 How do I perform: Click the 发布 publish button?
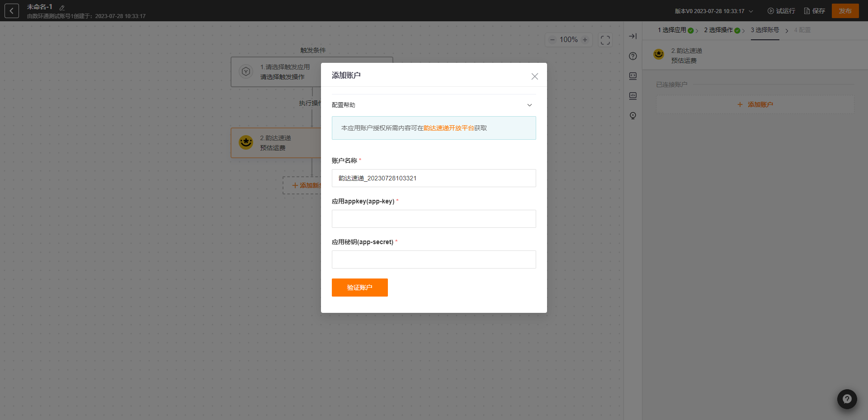[x=845, y=11]
